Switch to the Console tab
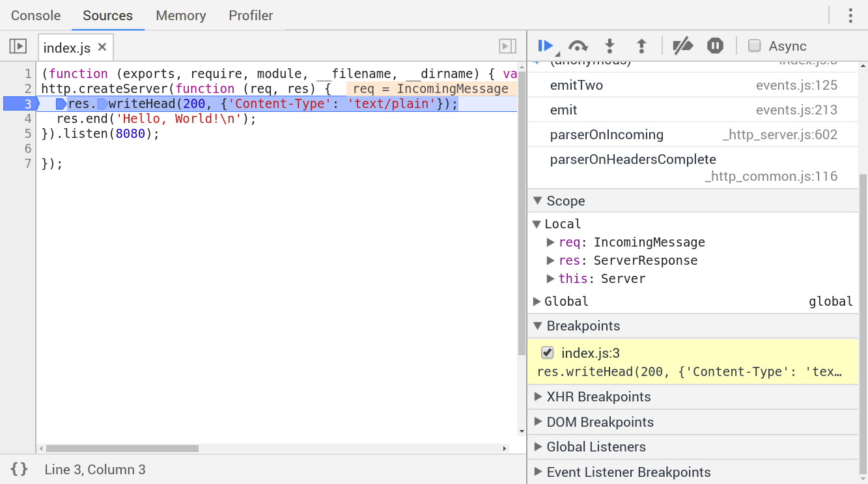This screenshot has height=484, width=868. tap(36, 16)
